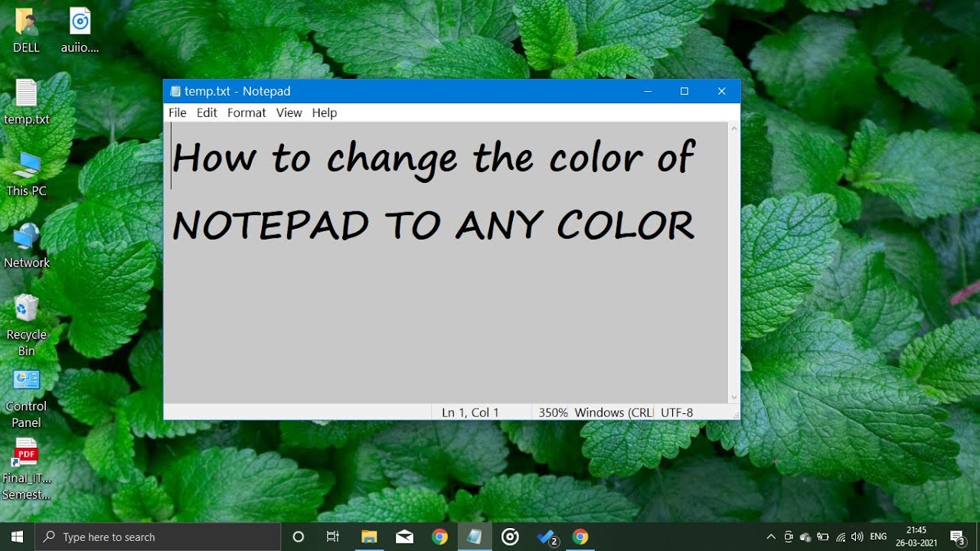980x551 pixels.
Task: Open the Format menu in Notepad
Action: pos(247,112)
